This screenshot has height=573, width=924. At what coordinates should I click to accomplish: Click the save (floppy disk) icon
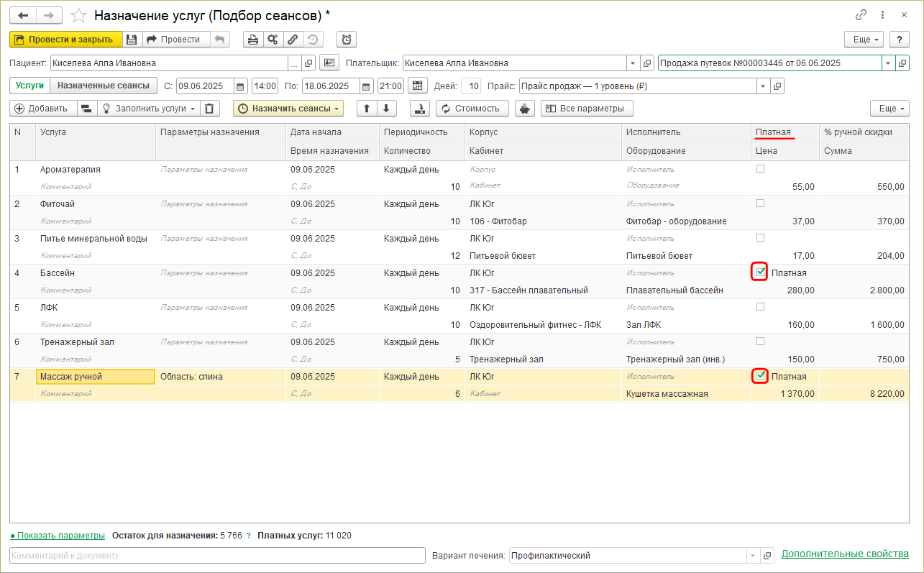132,40
